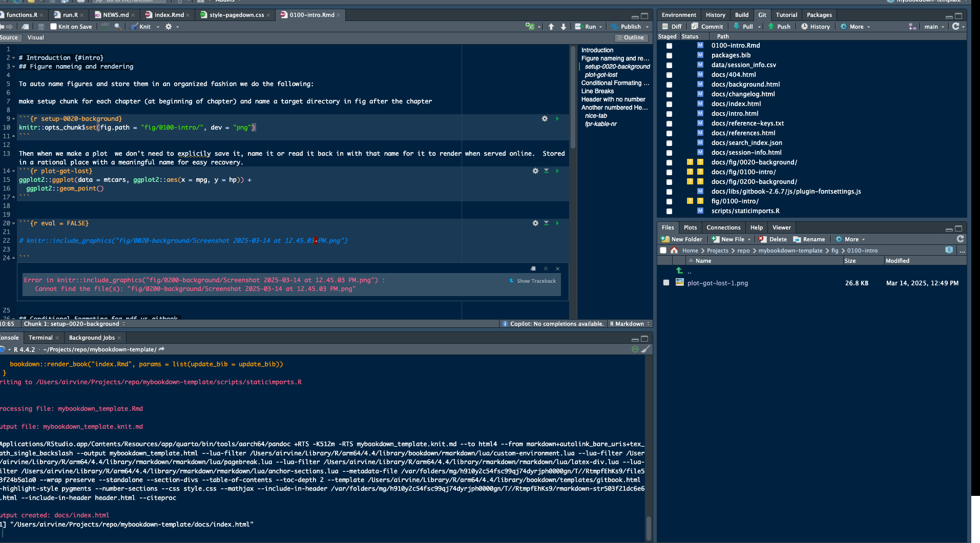Screen dimensions: 980x543
Task: Collapse the error output with the double chevron
Action: coord(546,268)
